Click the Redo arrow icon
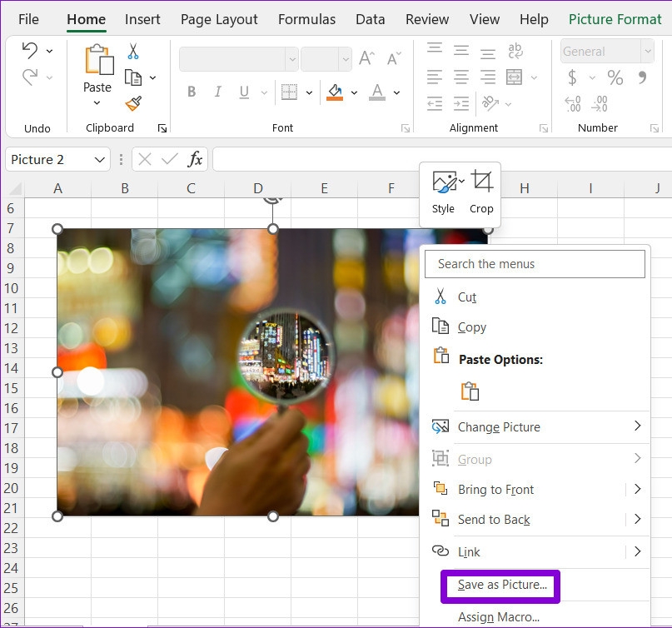 [30, 77]
